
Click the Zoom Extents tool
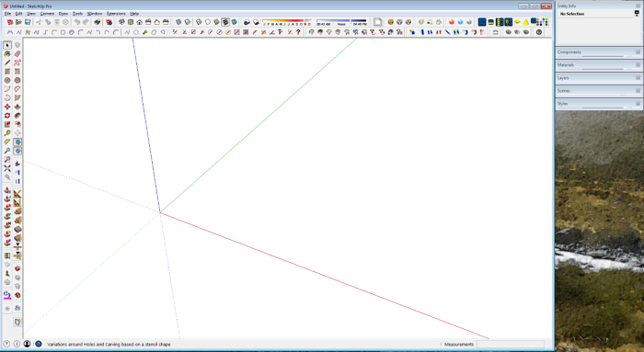(x=7, y=168)
